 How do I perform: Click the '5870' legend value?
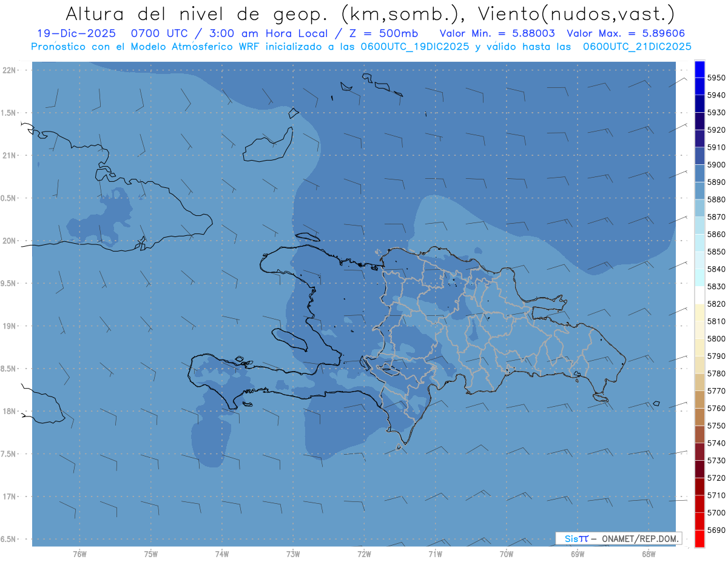click(716, 217)
